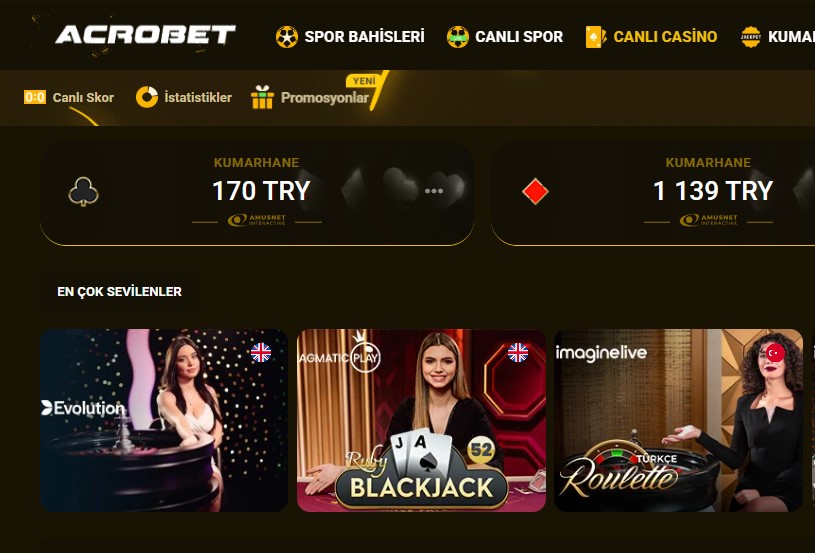
Task: Click the Canlı Spor ball icon
Action: pos(457,37)
